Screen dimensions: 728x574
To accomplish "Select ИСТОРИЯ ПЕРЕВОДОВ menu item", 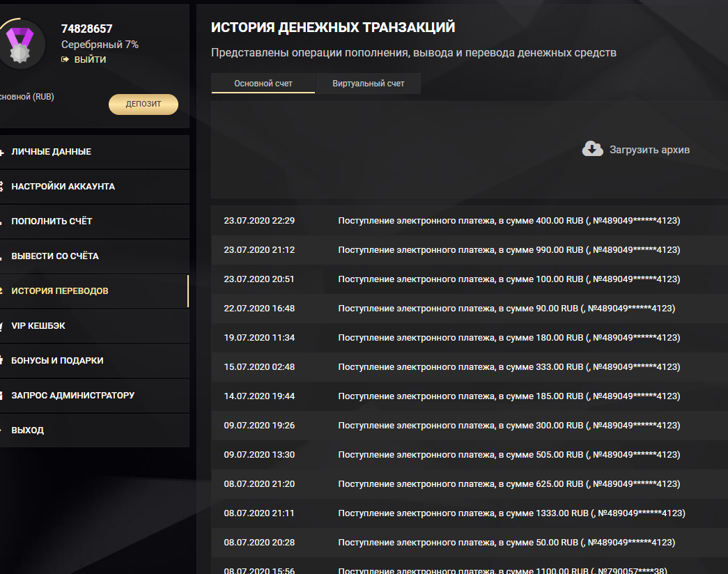I will pyautogui.click(x=60, y=291).
